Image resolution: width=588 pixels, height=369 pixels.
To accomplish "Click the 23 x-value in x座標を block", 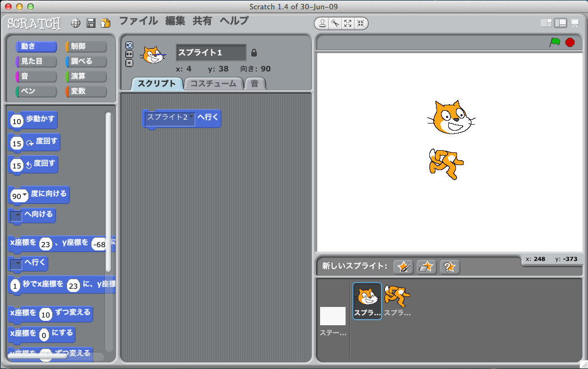I will [45, 244].
